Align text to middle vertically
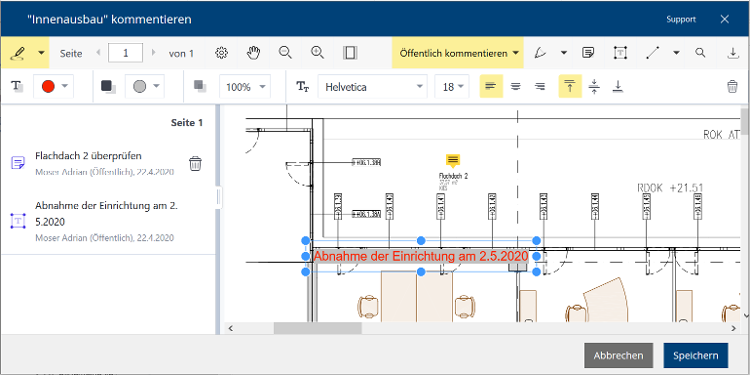750x375 pixels. tap(594, 87)
